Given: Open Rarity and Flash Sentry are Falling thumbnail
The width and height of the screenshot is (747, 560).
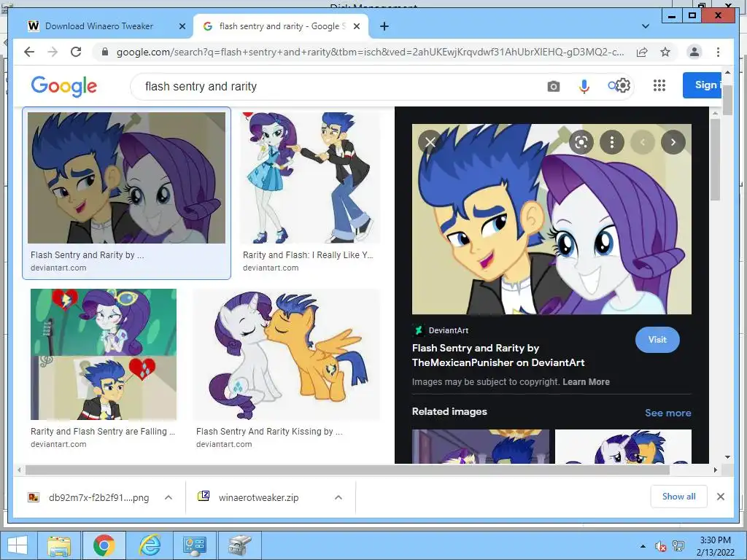Looking at the screenshot, I should (104, 354).
